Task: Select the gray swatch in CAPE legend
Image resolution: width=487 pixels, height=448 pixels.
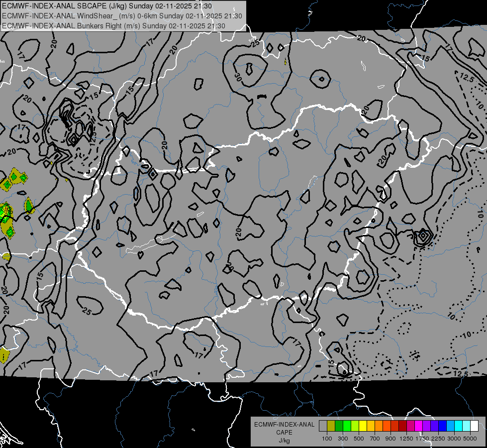Action: [323, 426]
